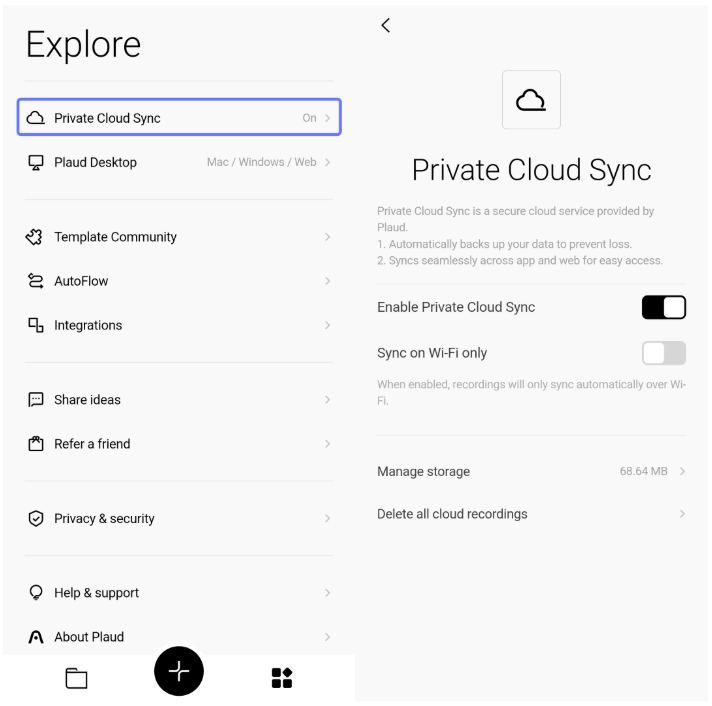Click the AutoFlow arrows icon
This screenshot has height=706, width=712.
(x=35, y=281)
